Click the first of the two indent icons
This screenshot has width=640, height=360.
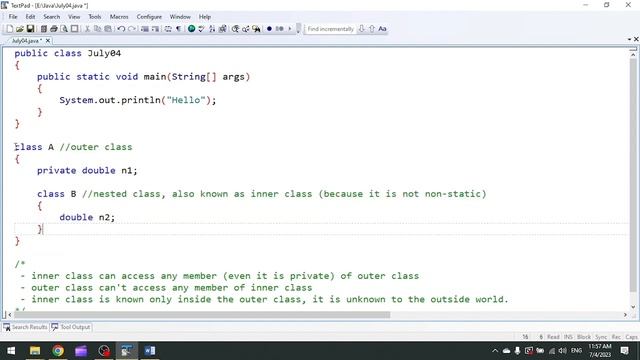tap(144, 29)
